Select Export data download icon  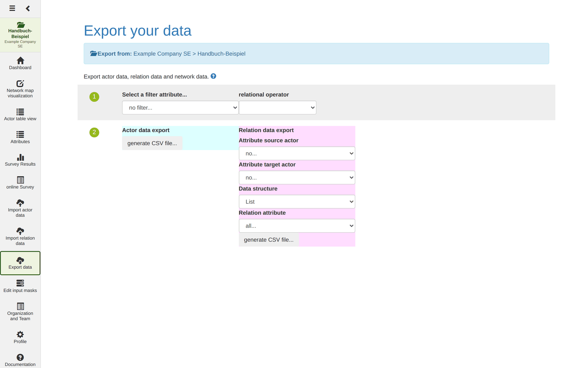pos(20,260)
